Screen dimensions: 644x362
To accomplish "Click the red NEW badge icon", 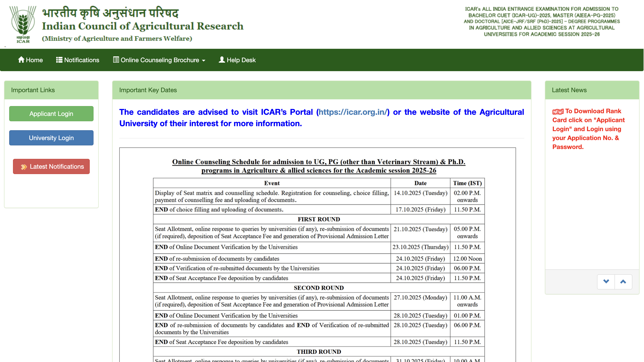I will point(558,111).
